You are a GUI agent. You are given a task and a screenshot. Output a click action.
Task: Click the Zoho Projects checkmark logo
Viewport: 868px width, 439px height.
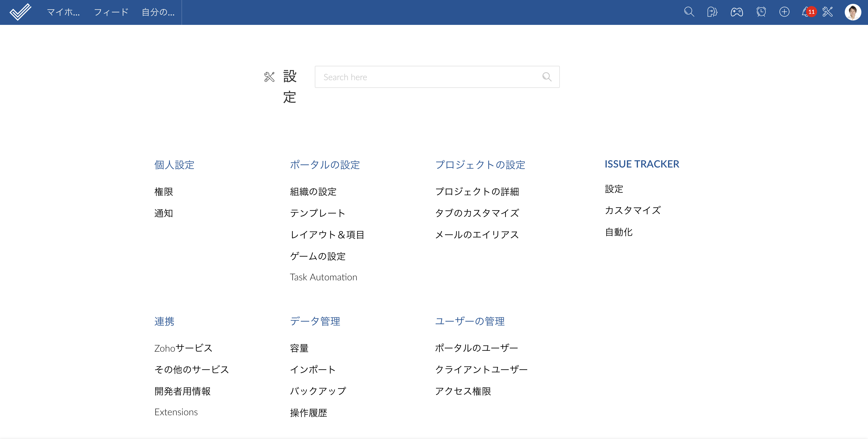point(20,12)
